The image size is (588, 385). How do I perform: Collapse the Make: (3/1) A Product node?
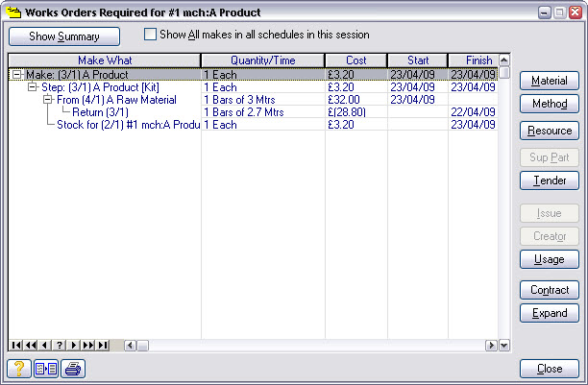coord(16,75)
